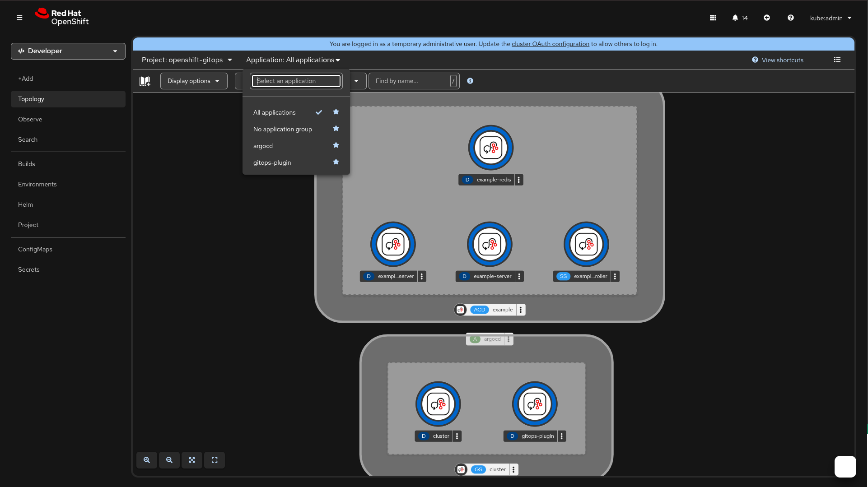868x487 pixels.
Task: Open the help question mark menu
Action: (791, 18)
